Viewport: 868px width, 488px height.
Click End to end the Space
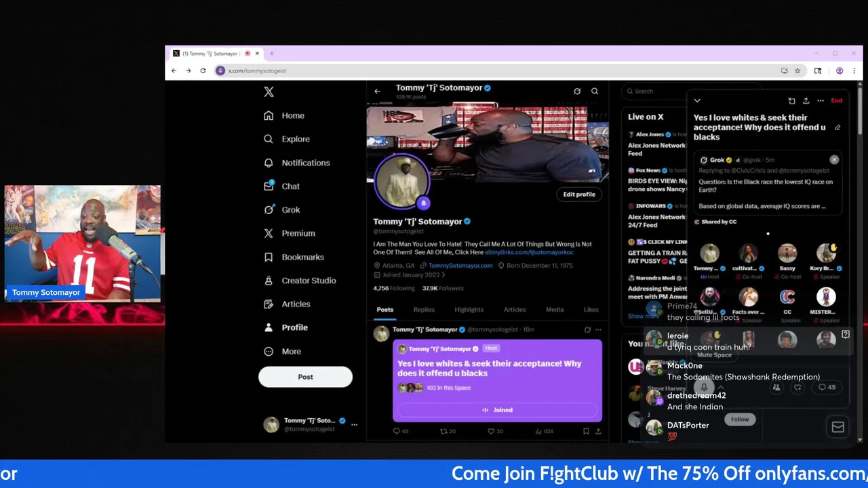(x=837, y=101)
